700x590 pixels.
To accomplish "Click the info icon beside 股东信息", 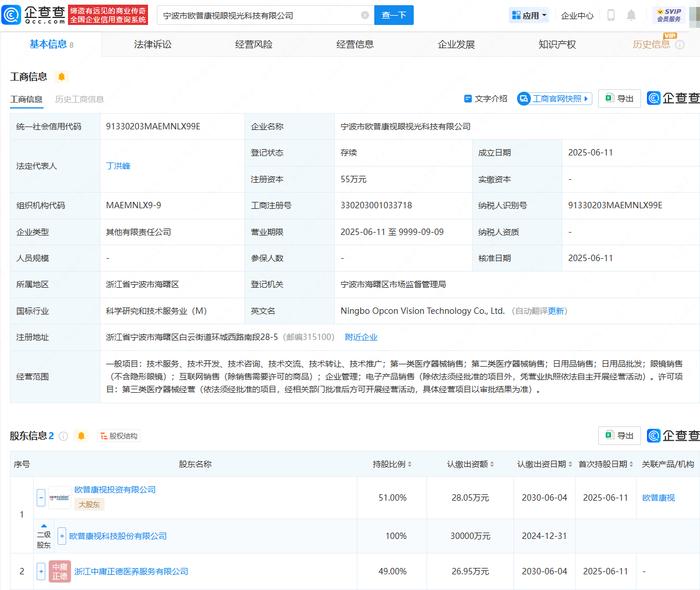I will click(x=63, y=436).
